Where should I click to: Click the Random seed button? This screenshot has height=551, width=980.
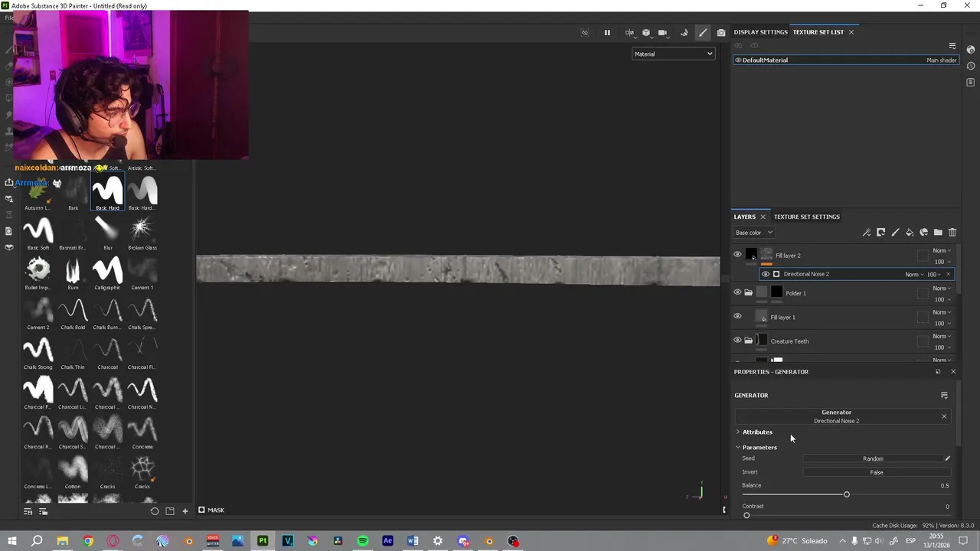pyautogui.click(x=873, y=458)
